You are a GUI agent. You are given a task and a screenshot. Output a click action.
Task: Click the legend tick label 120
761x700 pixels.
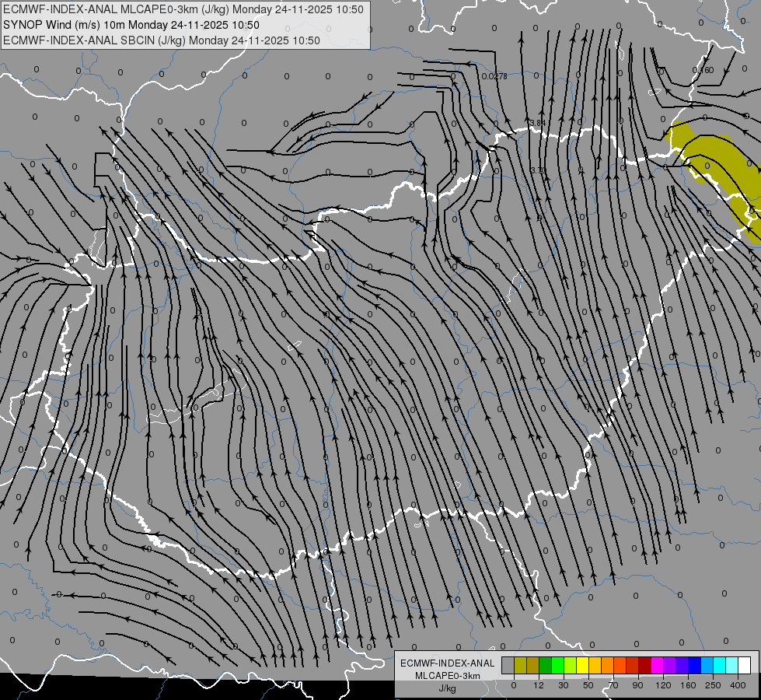[663, 685]
